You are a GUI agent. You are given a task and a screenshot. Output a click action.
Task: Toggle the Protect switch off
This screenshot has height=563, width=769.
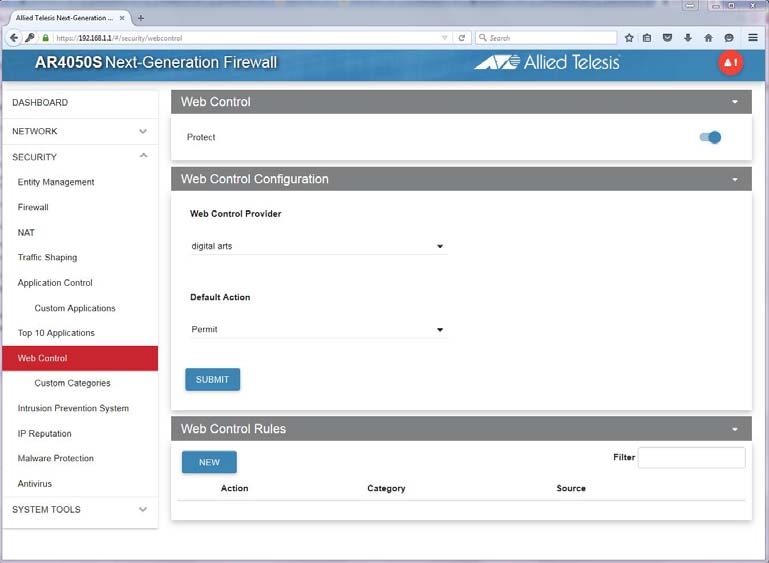tap(710, 137)
